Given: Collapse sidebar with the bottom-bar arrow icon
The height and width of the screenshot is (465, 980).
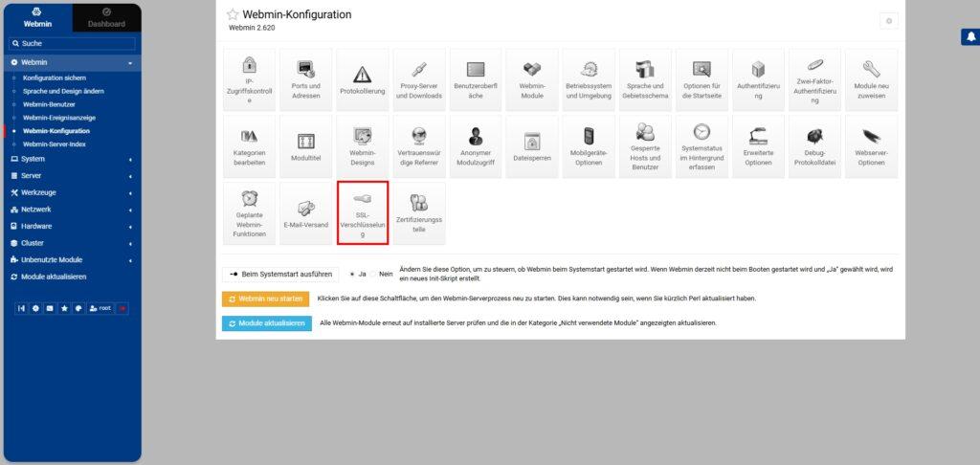Looking at the screenshot, I should (21, 308).
